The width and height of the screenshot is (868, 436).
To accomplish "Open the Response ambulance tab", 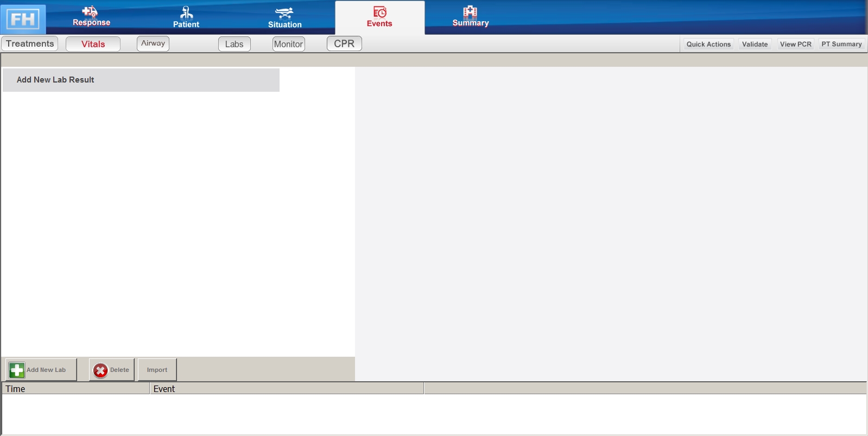I will (x=91, y=12).
